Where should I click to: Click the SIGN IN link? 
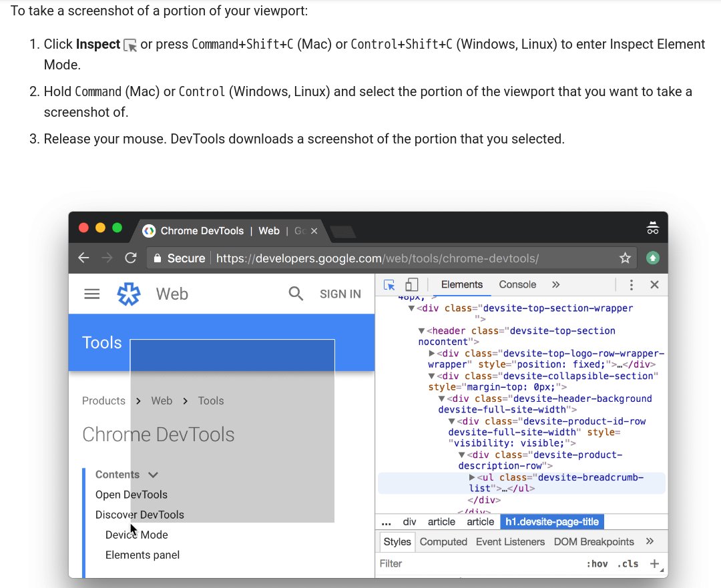(340, 294)
